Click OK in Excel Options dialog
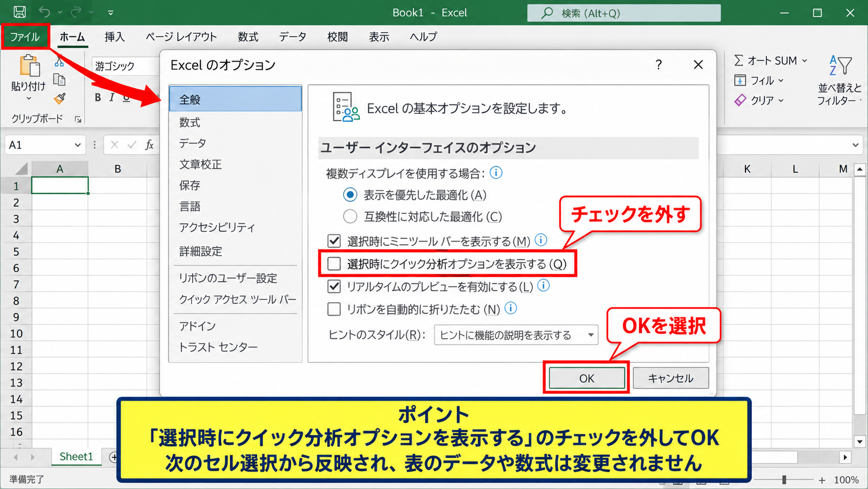This screenshot has width=868, height=489. pyautogui.click(x=587, y=378)
